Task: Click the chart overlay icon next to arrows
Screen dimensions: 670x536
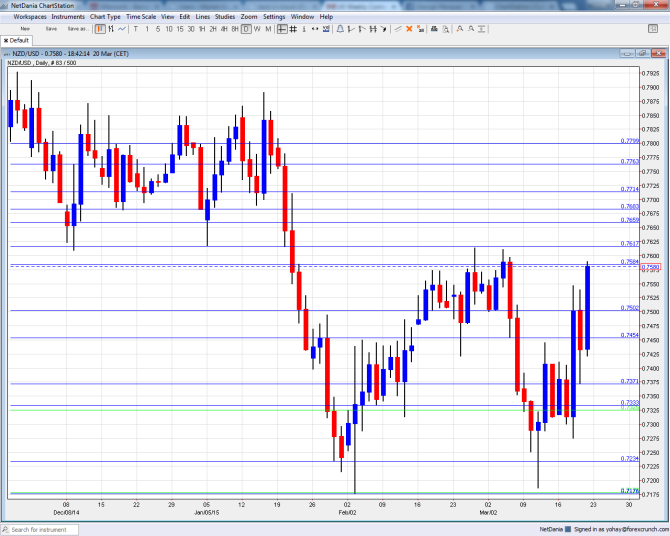Action: click(x=326, y=29)
